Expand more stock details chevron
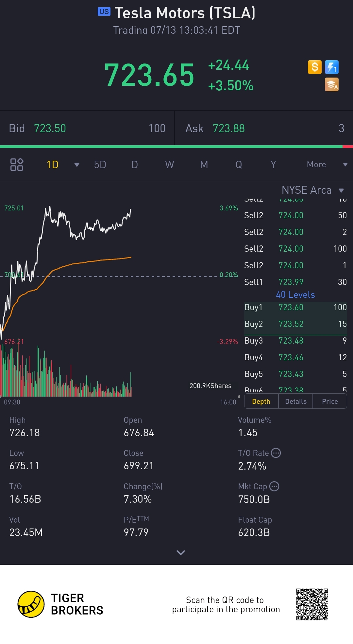The height and width of the screenshot is (644, 353). point(180,553)
